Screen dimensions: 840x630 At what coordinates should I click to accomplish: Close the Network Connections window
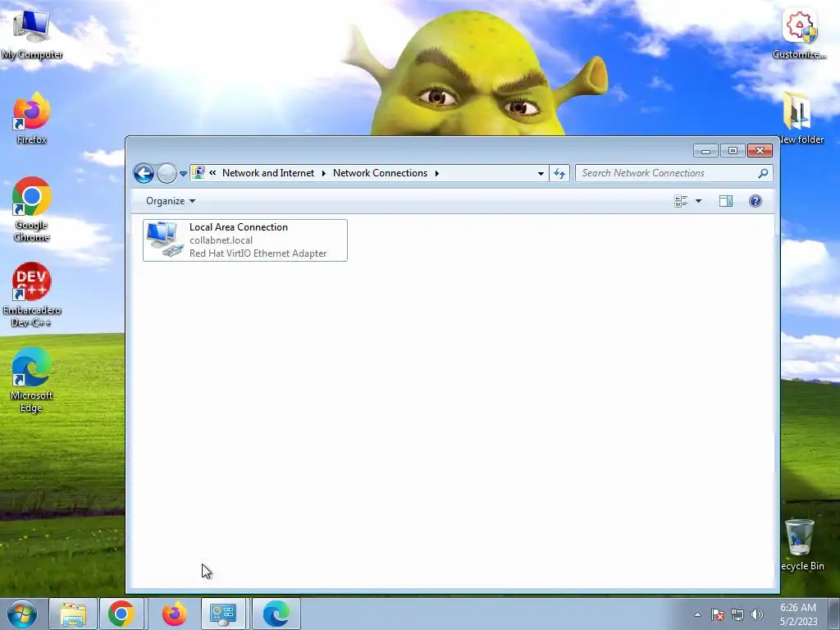coord(760,151)
